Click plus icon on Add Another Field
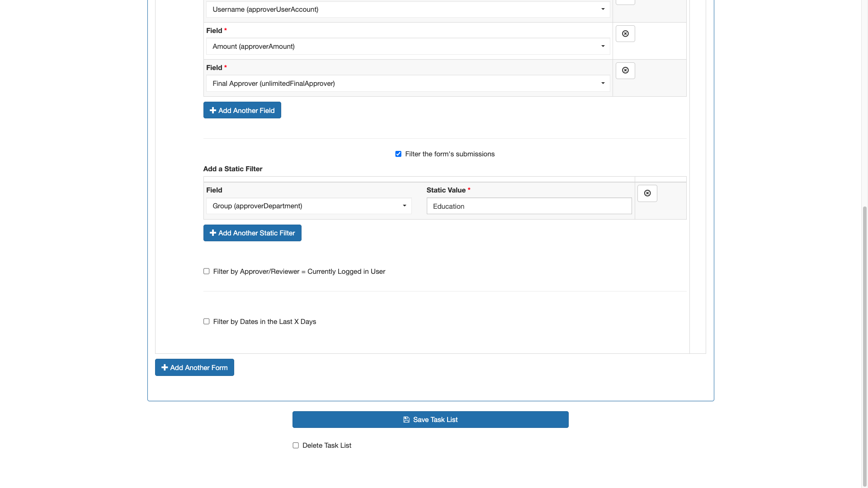Image resolution: width=868 pixels, height=488 pixels. click(213, 110)
